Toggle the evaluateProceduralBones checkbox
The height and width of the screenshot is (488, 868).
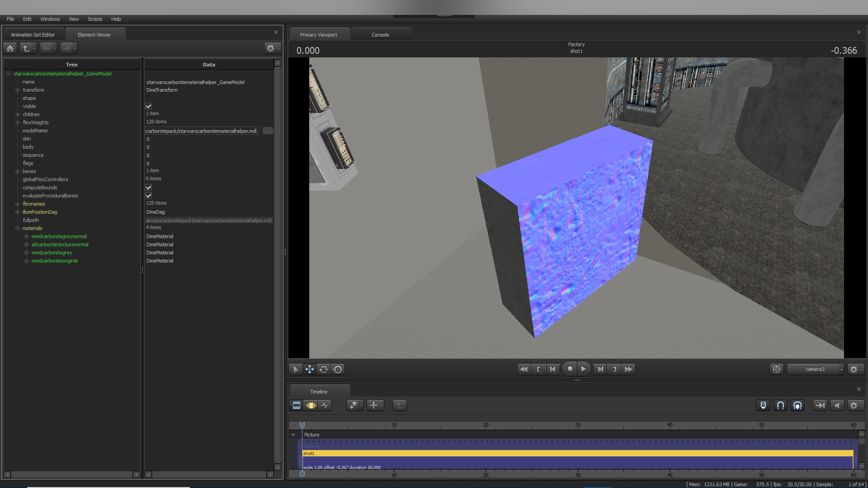tap(148, 196)
